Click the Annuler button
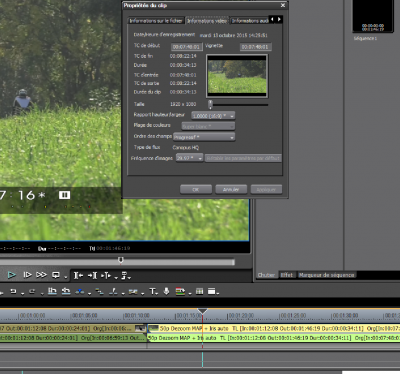This screenshot has height=374, width=400. (231, 189)
